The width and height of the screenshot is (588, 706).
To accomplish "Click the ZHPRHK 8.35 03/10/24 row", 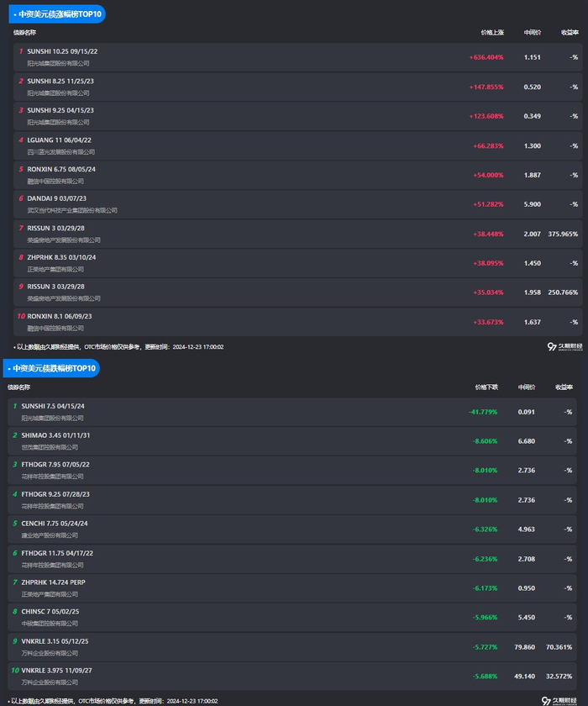I will click(61, 257).
